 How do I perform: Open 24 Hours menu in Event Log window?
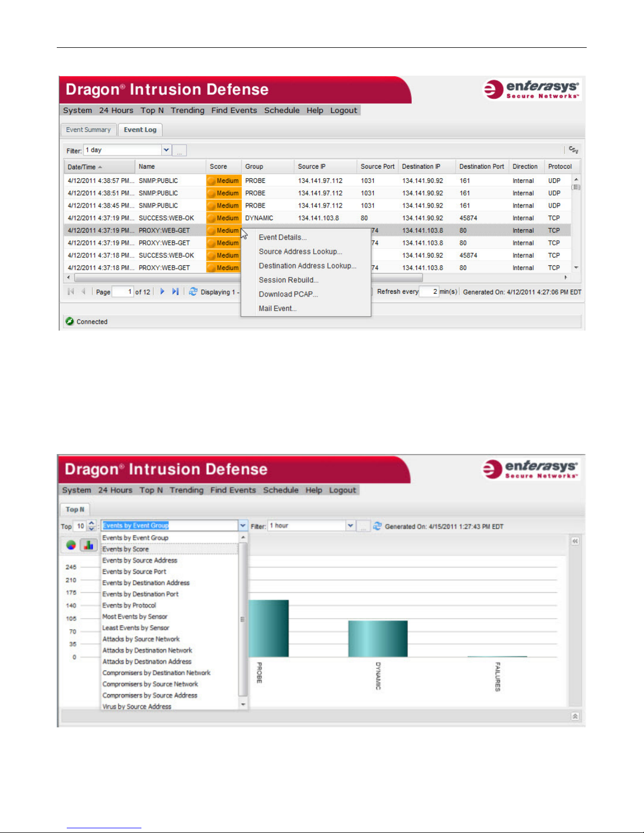point(116,110)
